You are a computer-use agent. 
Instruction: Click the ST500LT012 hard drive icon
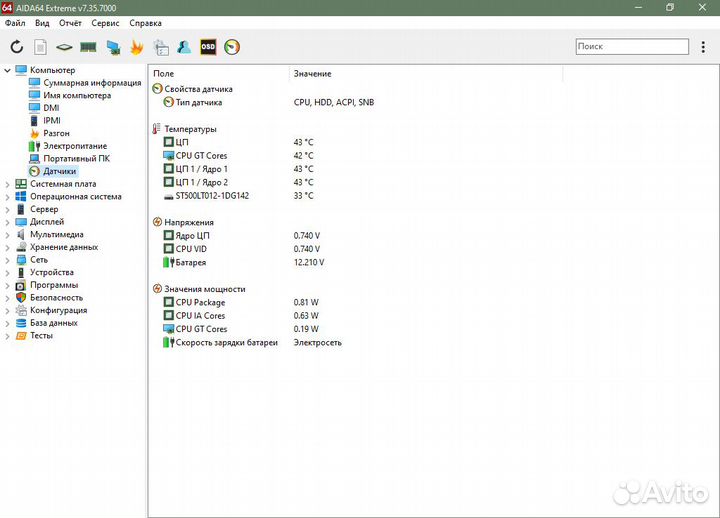[169, 196]
